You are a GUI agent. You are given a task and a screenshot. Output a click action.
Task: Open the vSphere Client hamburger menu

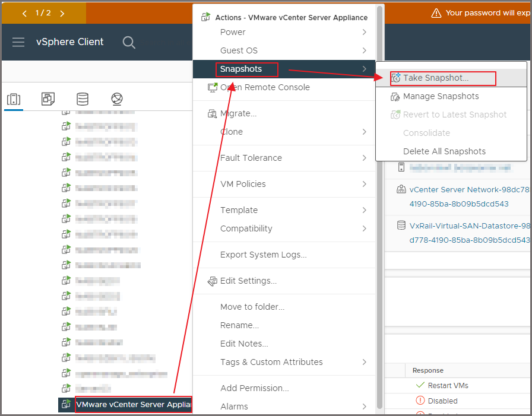18,42
